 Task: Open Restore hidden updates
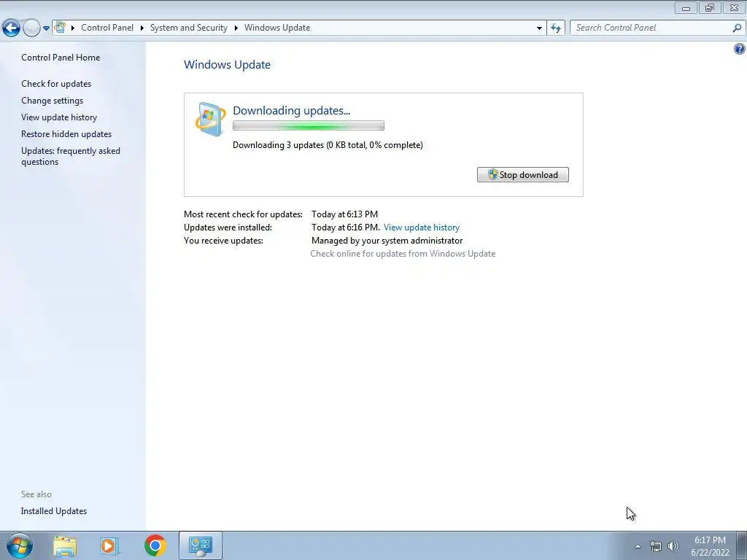click(x=66, y=134)
